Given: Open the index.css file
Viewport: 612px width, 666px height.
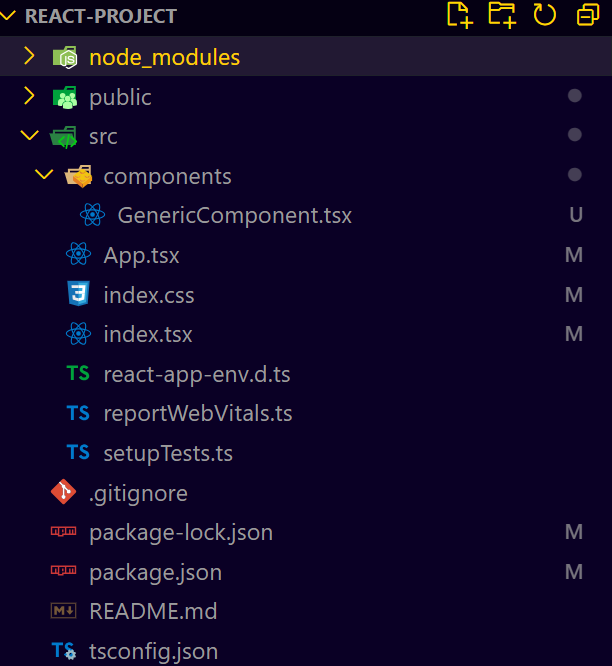Looking at the screenshot, I should [149, 295].
